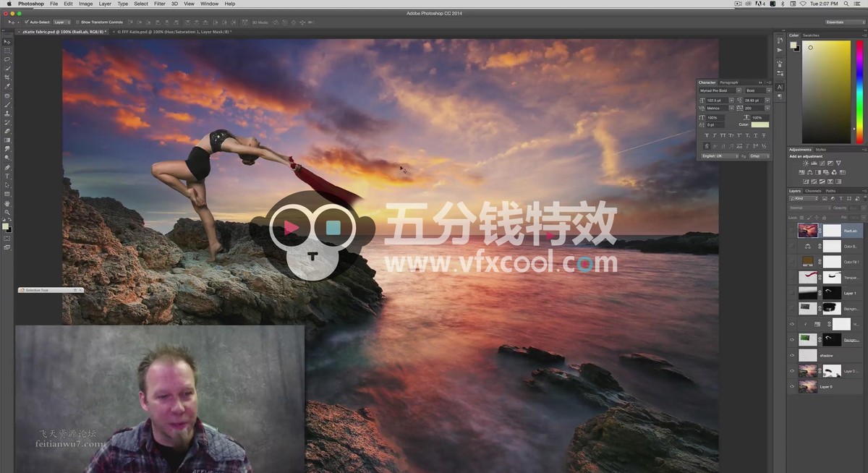Select the Rectangular Marquee tool

click(7, 51)
